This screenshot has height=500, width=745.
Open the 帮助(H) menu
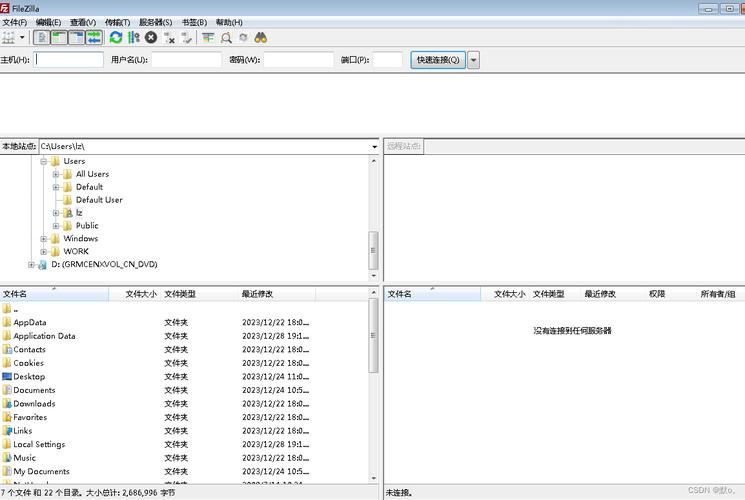coord(229,22)
